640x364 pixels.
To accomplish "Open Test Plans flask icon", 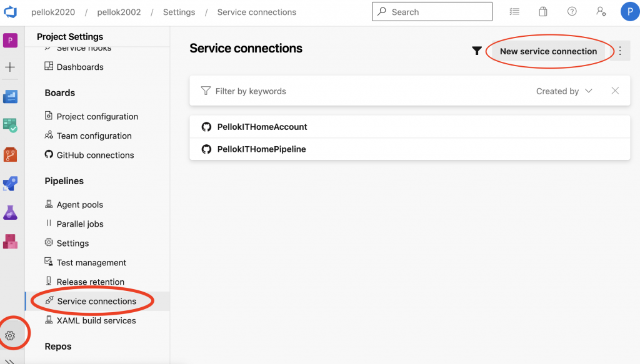I will click(x=10, y=212).
